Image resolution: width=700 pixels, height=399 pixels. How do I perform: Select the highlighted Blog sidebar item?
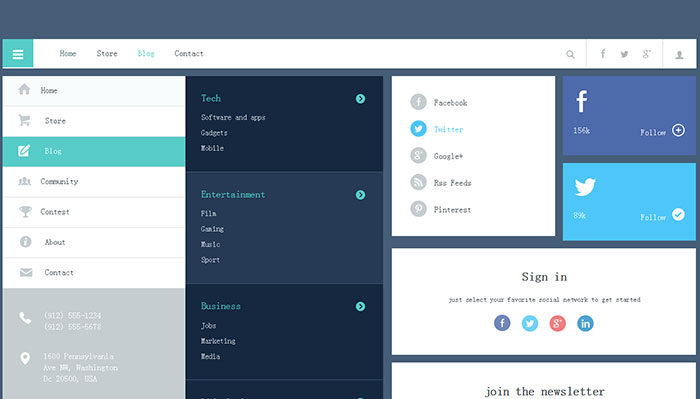point(94,151)
